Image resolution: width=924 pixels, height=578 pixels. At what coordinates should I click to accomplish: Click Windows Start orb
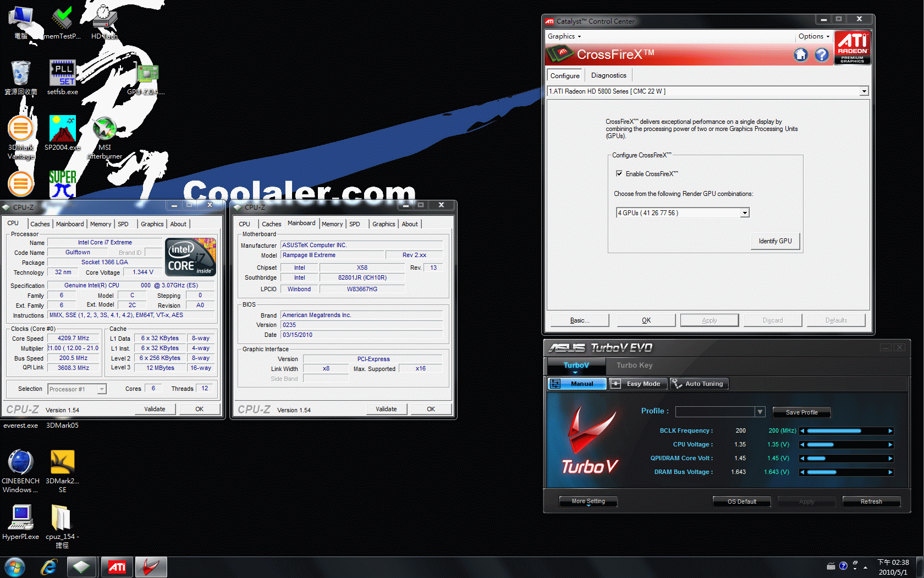click(15, 567)
